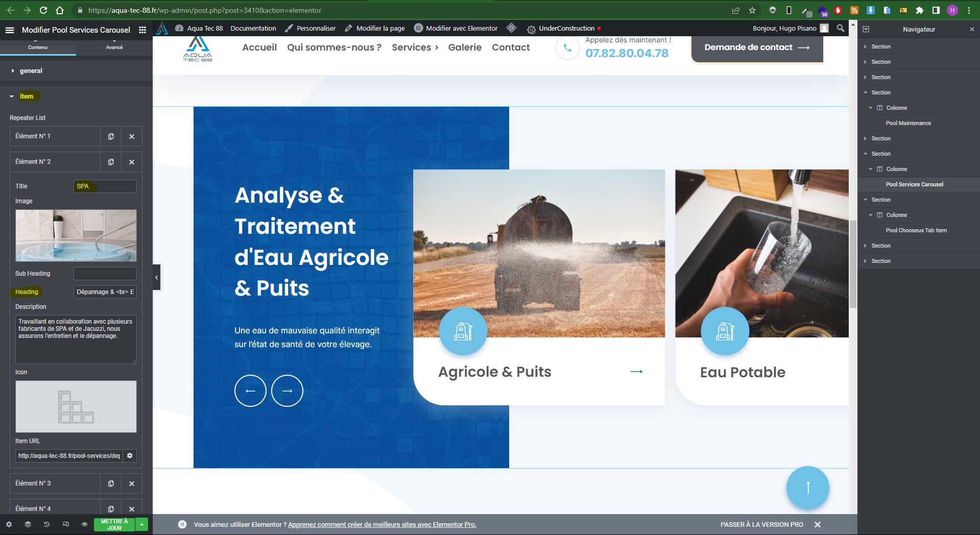Click the Mettre à jour button
Image resolution: width=980 pixels, height=535 pixels.
(x=114, y=524)
